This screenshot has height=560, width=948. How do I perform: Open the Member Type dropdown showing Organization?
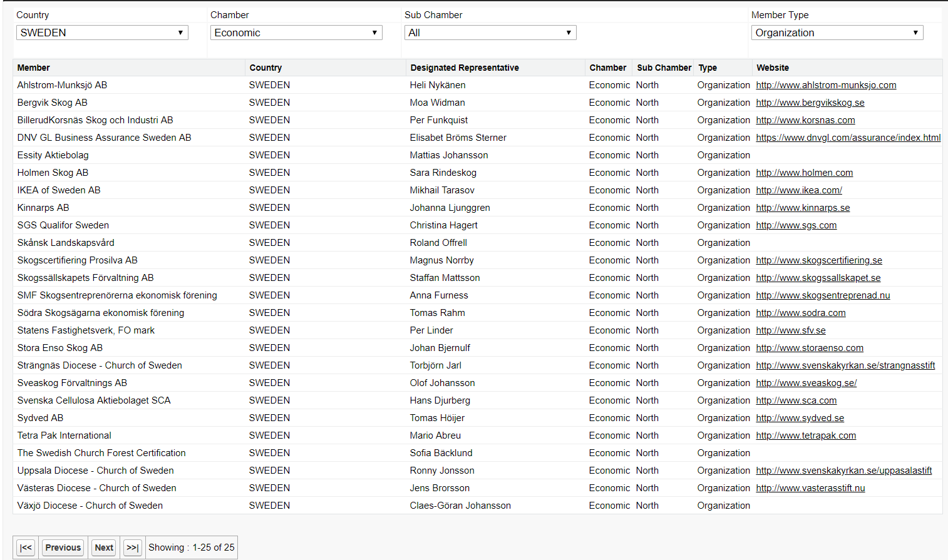pyautogui.click(x=837, y=33)
